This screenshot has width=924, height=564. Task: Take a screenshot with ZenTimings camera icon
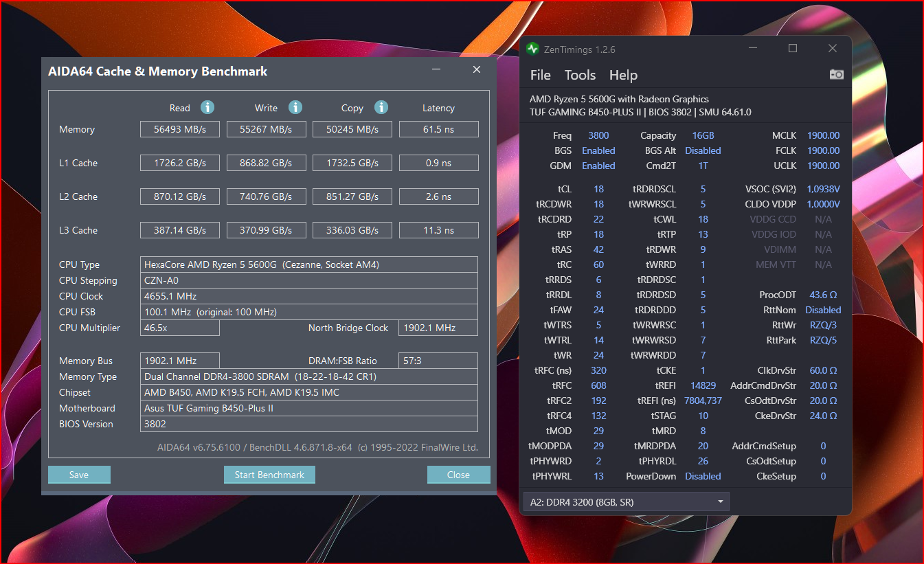click(x=836, y=74)
